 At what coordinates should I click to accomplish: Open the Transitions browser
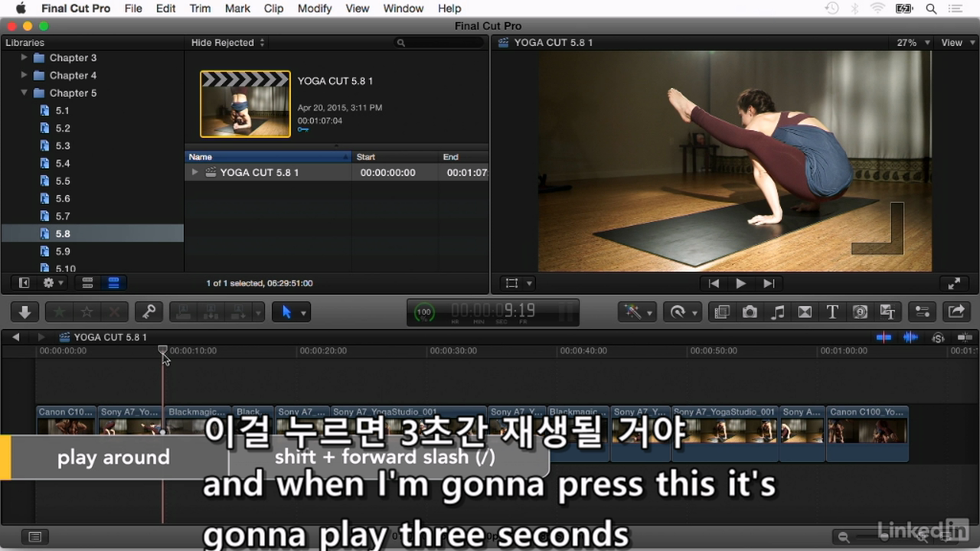coord(805,311)
